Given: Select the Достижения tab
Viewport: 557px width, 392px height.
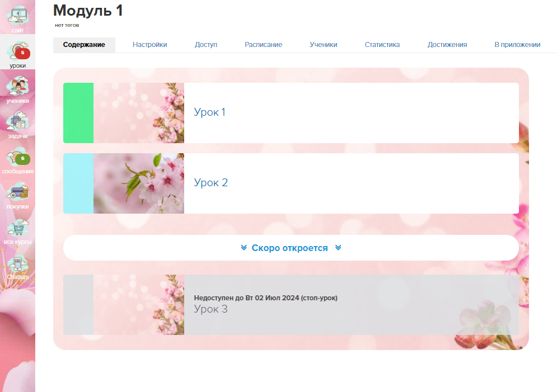Looking at the screenshot, I should [447, 45].
